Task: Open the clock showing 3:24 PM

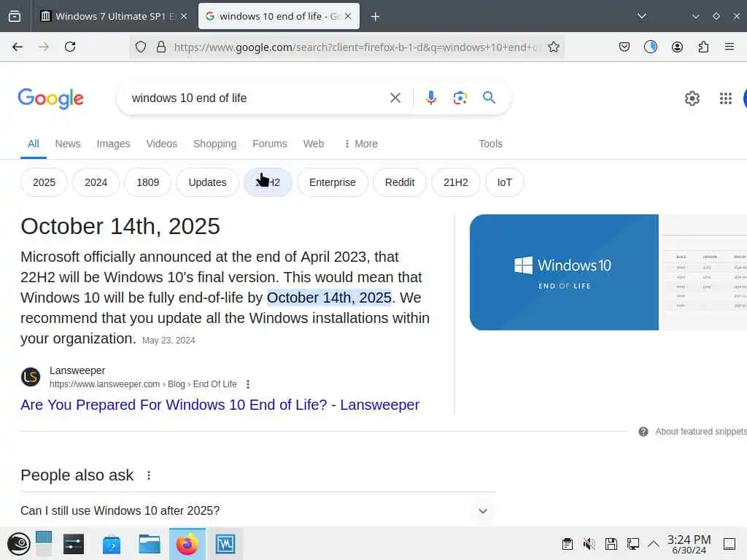Action: coord(689,544)
